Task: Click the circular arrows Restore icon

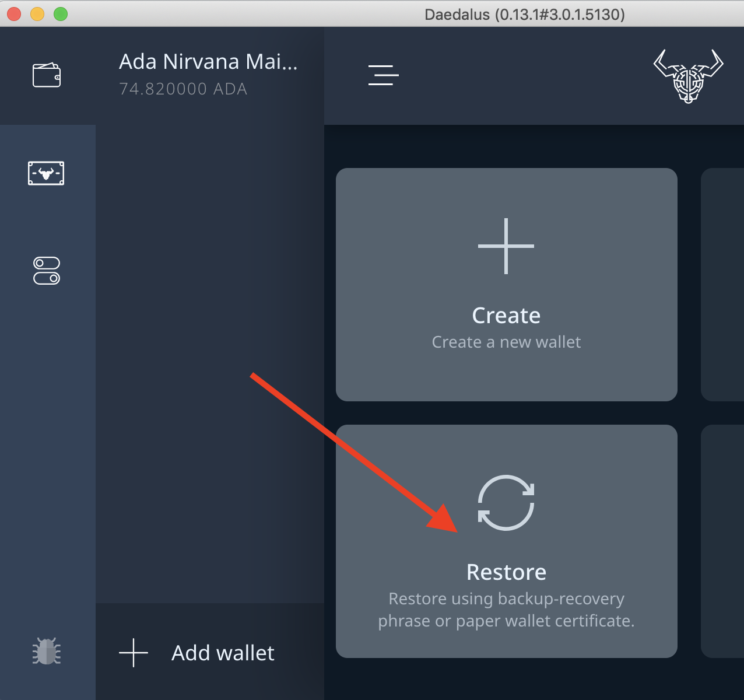Action: [506, 503]
